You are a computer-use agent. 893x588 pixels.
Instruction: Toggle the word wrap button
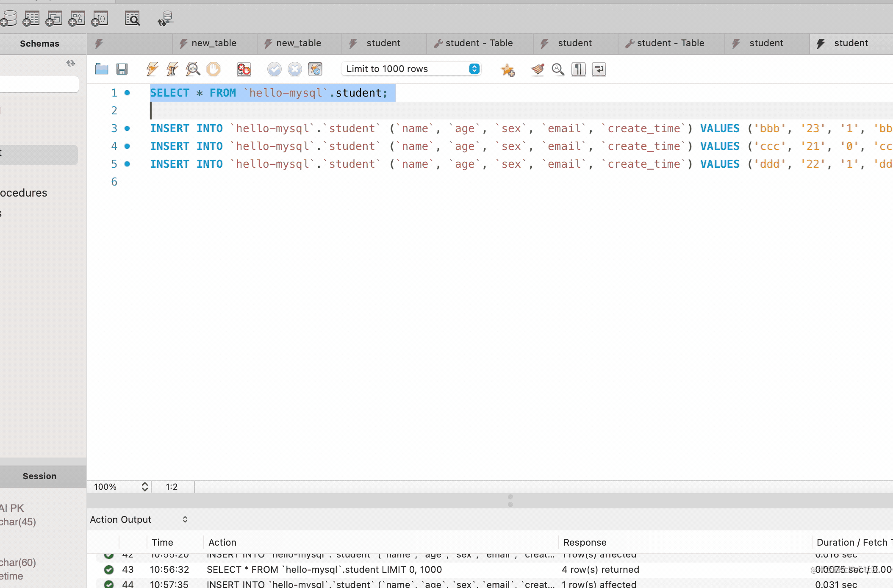[x=599, y=69]
